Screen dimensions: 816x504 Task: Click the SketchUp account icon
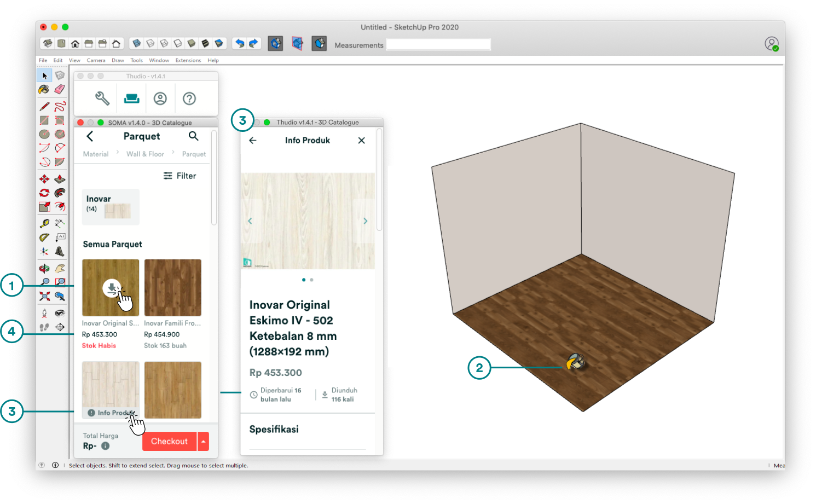[772, 44]
